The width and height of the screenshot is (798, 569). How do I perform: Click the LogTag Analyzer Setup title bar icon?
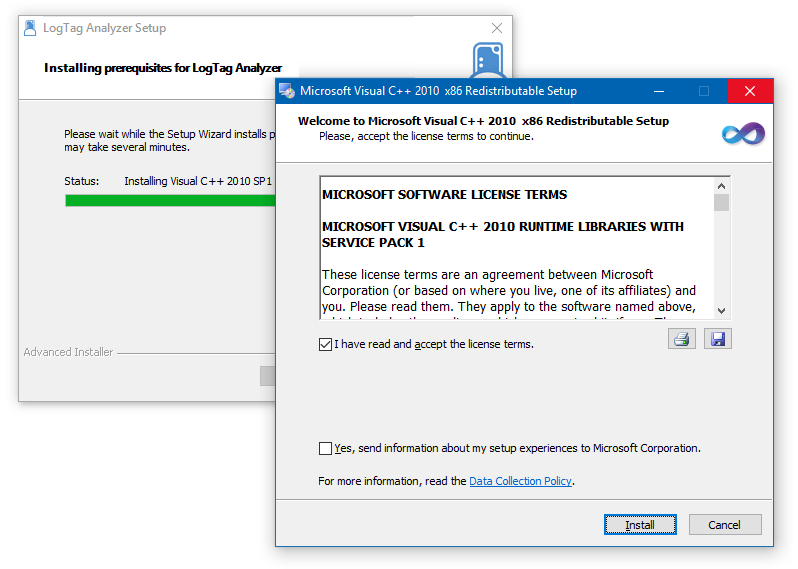(x=31, y=28)
